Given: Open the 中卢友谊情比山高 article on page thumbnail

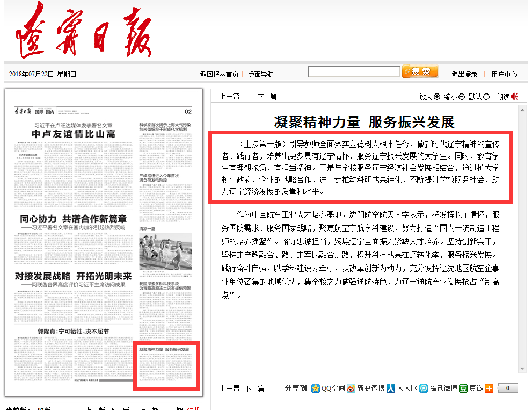Looking at the screenshot, I should pos(73,134).
